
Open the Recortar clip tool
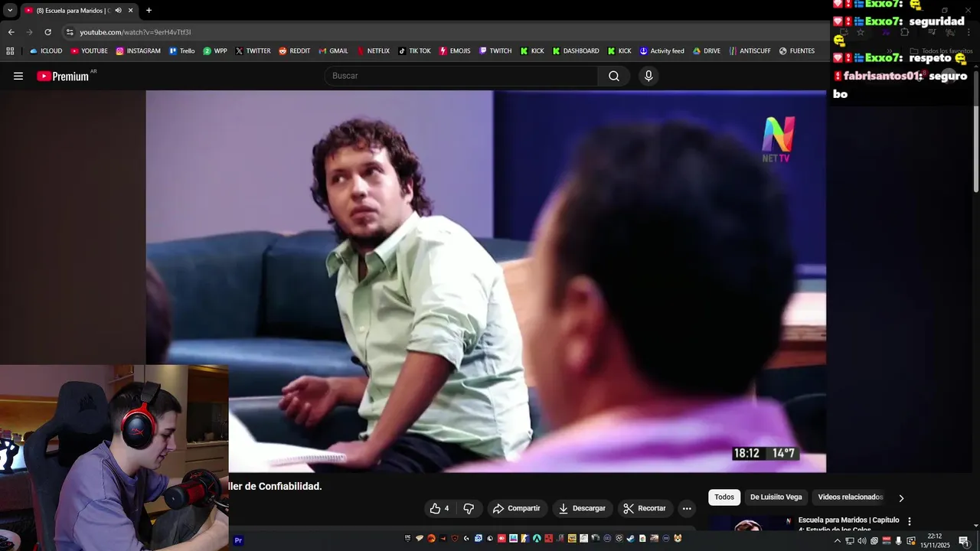[x=645, y=508]
